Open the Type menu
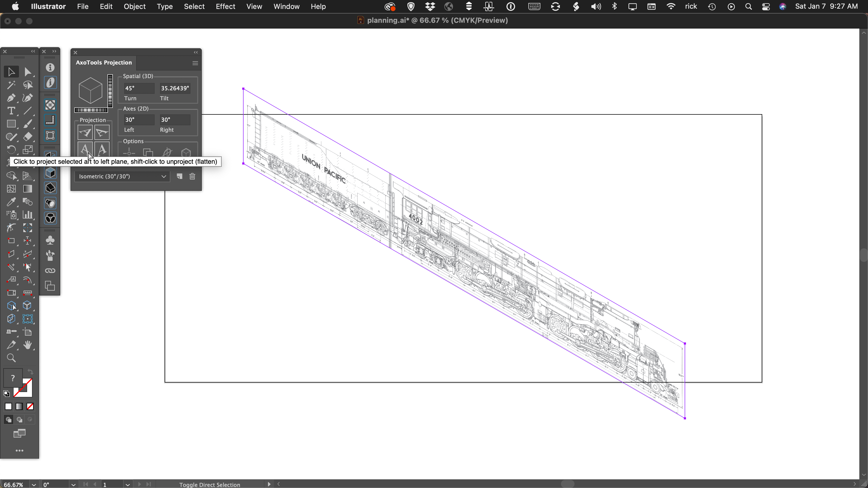The image size is (868, 488). [164, 7]
